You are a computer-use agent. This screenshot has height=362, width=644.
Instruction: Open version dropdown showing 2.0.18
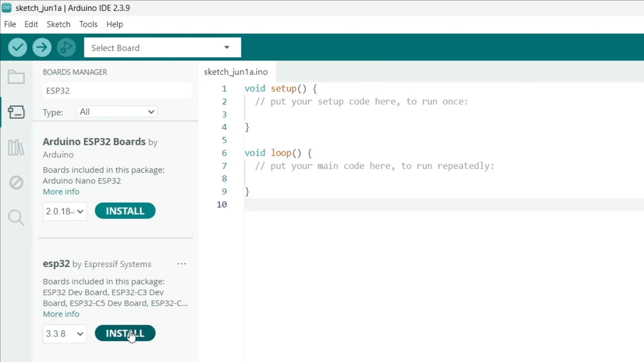click(65, 211)
